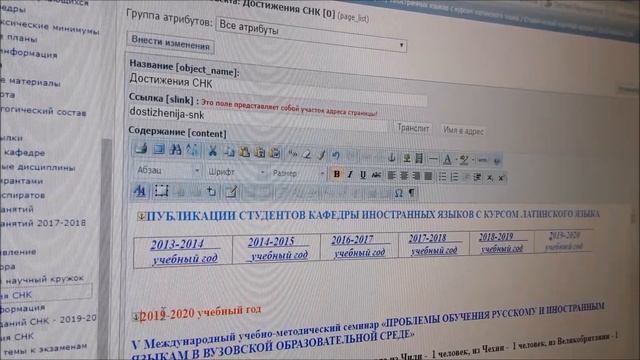Viewport: 640px width, 360px height.
Task: Click the dashed-rectangle selection icon
Action: pos(161,191)
